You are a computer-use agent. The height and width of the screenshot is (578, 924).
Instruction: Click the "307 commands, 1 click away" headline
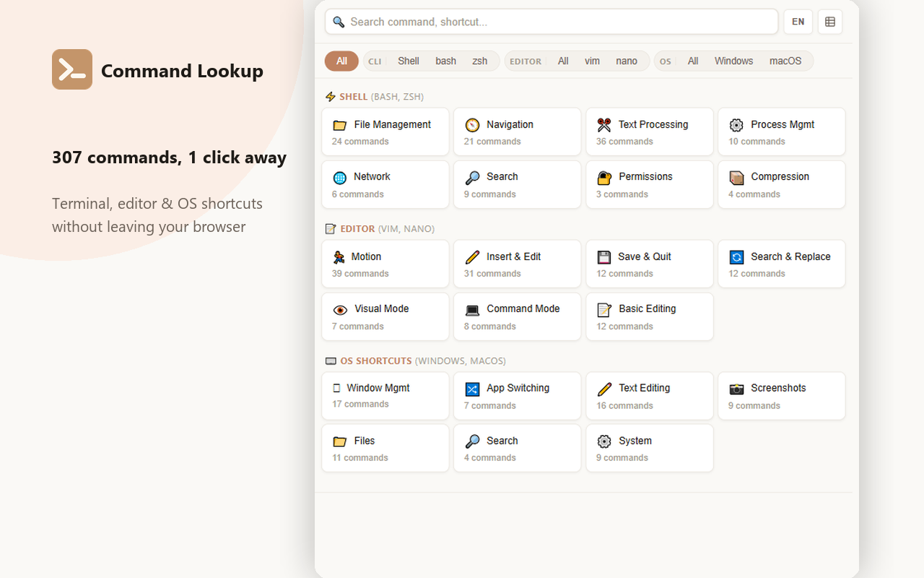(x=169, y=158)
